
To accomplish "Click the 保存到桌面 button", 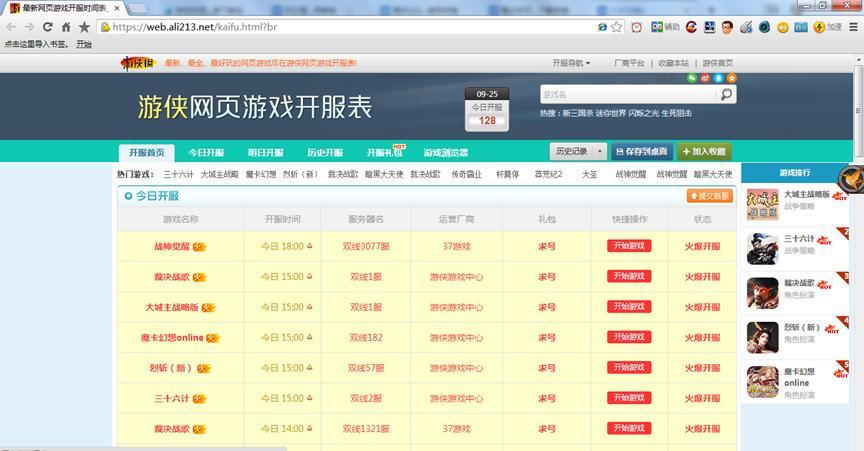I will tap(641, 152).
